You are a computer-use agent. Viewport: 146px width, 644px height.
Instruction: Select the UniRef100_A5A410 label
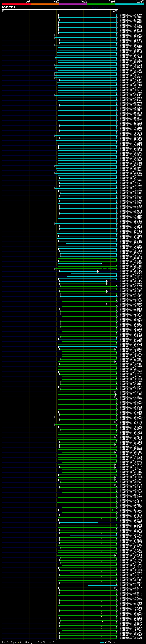(x=131, y=25)
